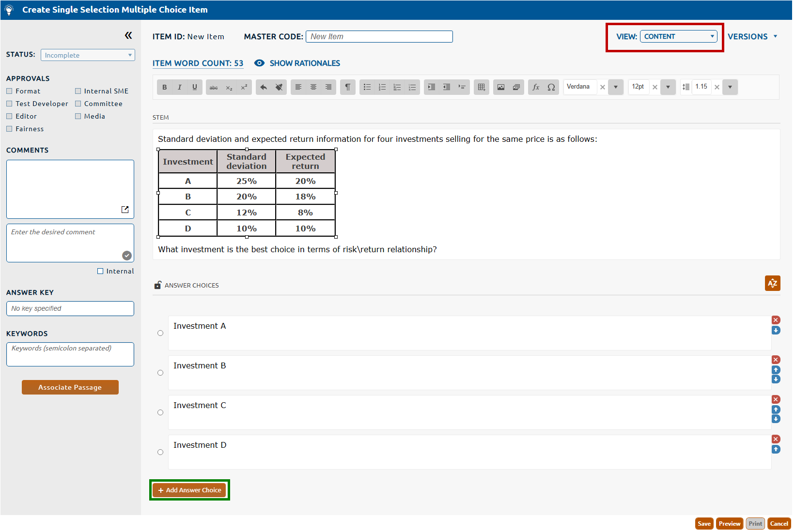Click into the Master Code input field

point(379,37)
